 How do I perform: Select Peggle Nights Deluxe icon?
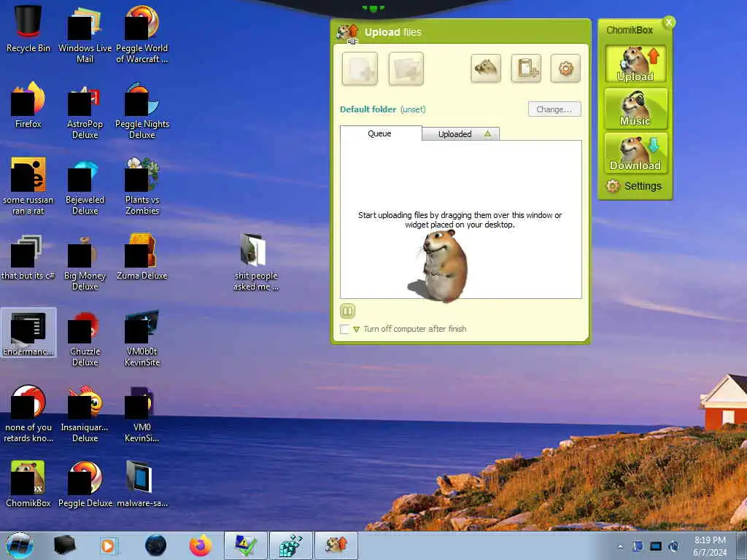(142, 111)
